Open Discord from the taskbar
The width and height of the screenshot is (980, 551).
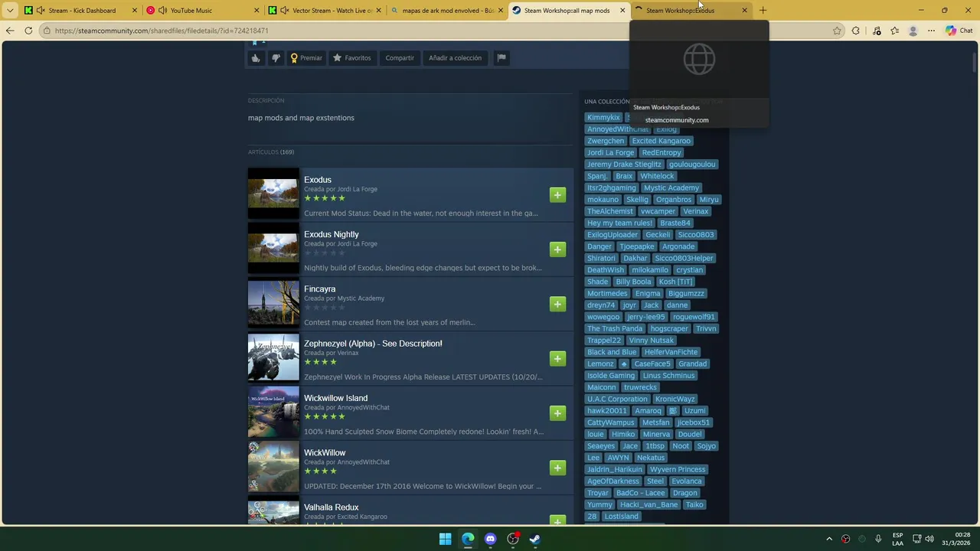tap(491, 539)
